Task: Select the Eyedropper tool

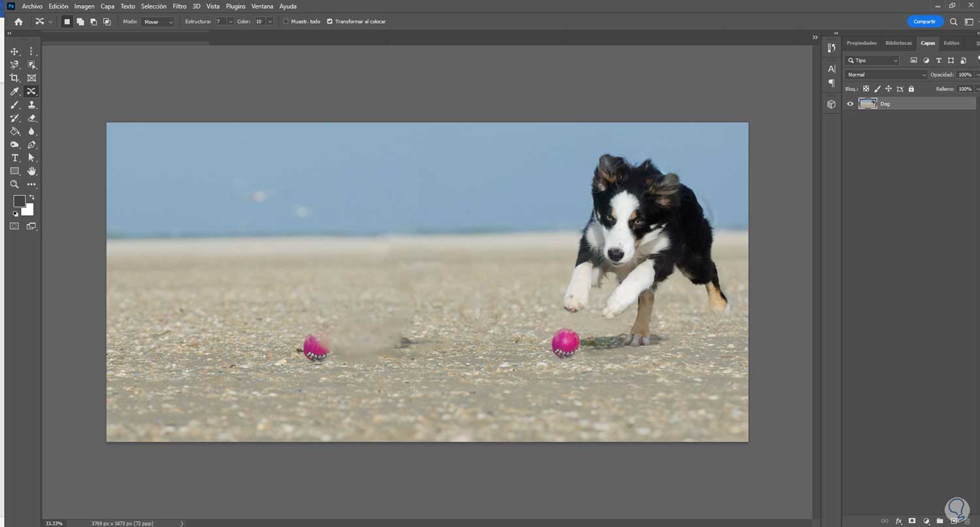Action: tap(14, 92)
